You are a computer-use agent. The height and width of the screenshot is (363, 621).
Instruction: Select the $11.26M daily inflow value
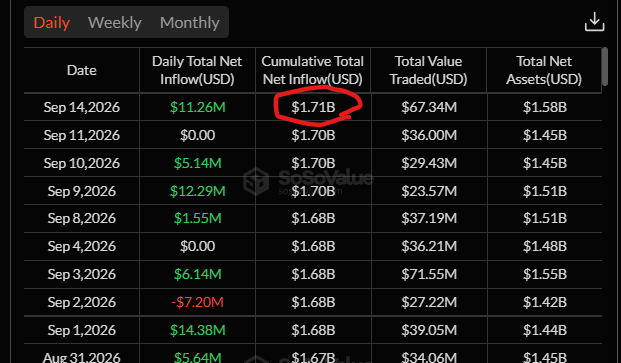click(x=197, y=107)
